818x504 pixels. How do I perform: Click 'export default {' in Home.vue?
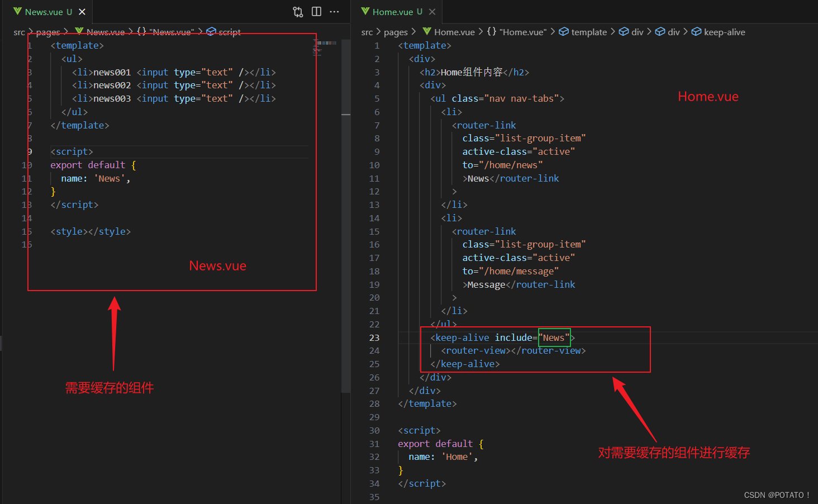[441, 444]
